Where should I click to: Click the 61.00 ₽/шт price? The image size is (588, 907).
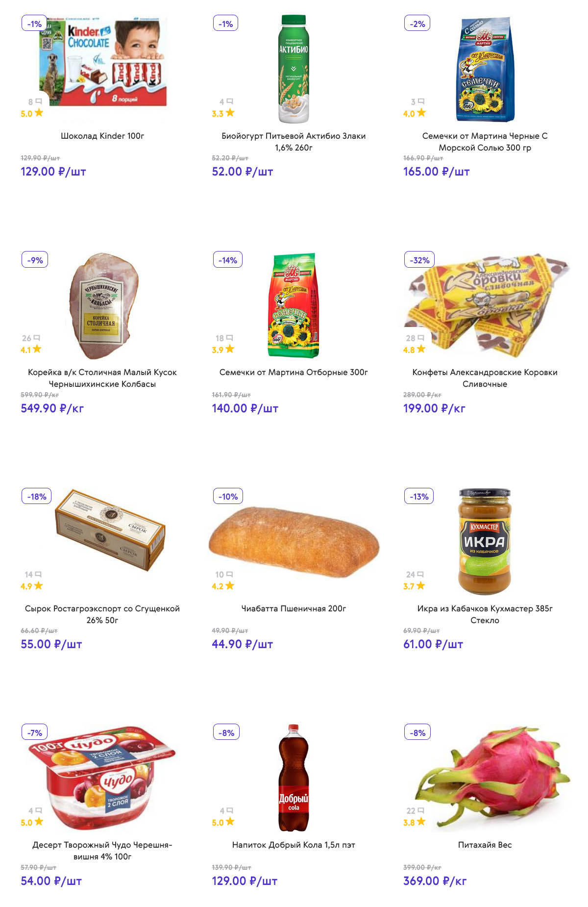pos(433,644)
